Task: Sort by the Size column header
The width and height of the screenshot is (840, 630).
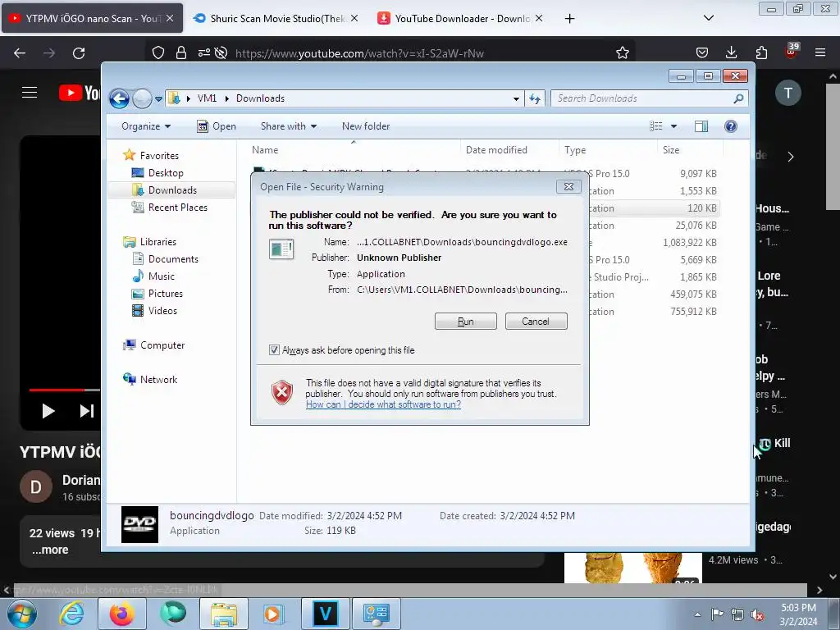Action: click(x=690, y=150)
